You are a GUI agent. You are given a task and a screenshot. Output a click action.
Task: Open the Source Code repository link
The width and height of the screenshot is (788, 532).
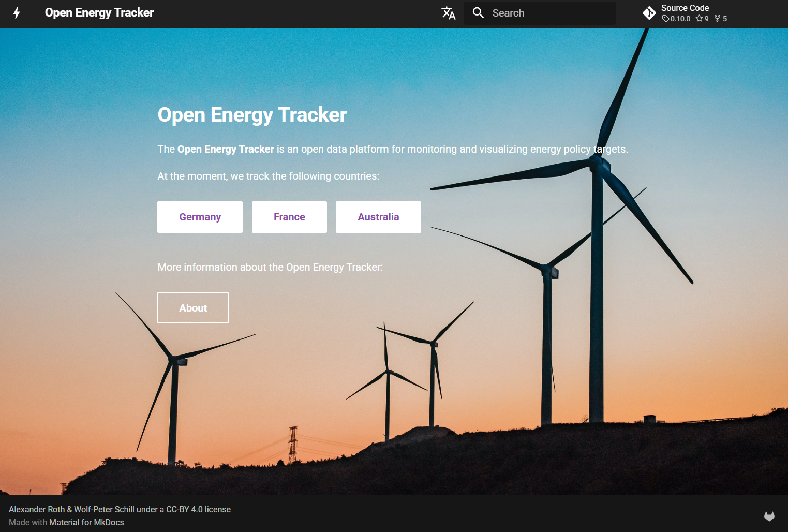pos(685,8)
